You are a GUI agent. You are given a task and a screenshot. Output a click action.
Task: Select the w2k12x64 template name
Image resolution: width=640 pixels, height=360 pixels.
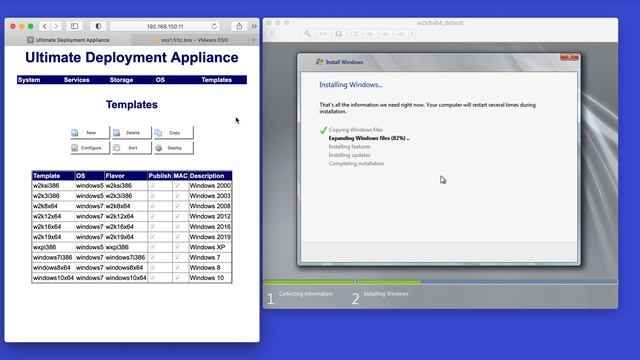coord(47,216)
